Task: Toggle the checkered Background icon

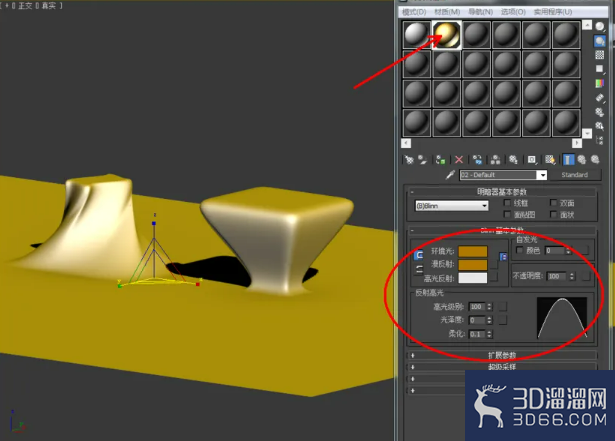Action: pyautogui.click(x=600, y=55)
